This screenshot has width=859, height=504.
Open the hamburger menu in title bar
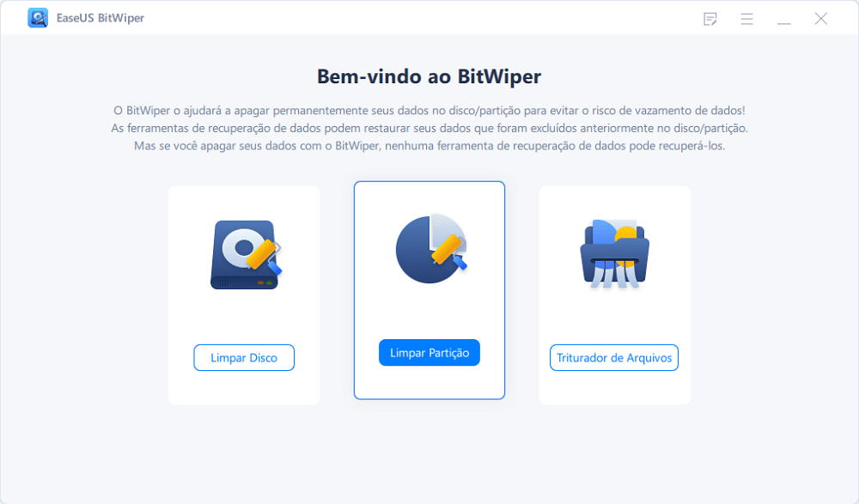point(746,19)
